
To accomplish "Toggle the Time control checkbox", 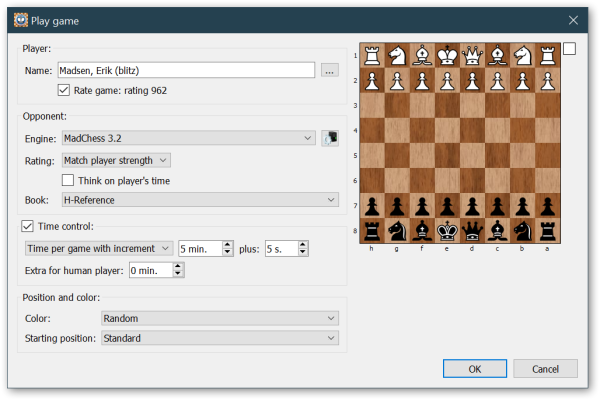I will (x=27, y=226).
